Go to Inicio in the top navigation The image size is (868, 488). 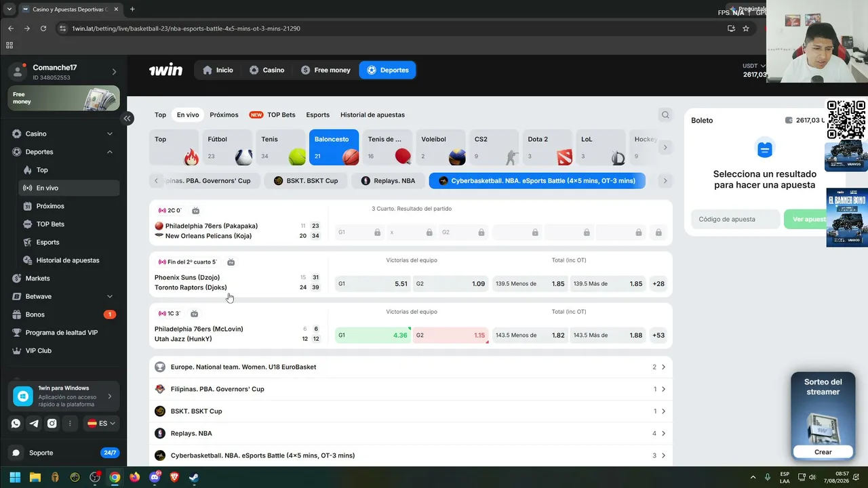pyautogui.click(x=218, y=70)
